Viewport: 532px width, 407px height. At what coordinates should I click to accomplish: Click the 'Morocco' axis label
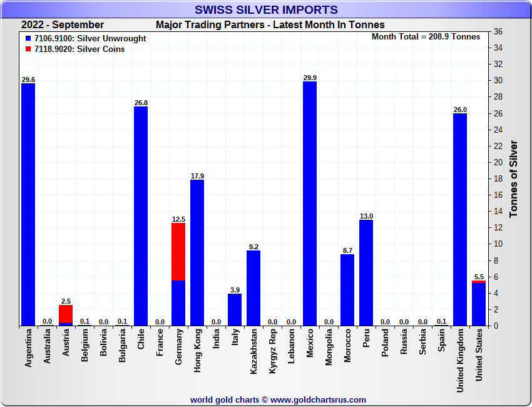coord(347,346)
